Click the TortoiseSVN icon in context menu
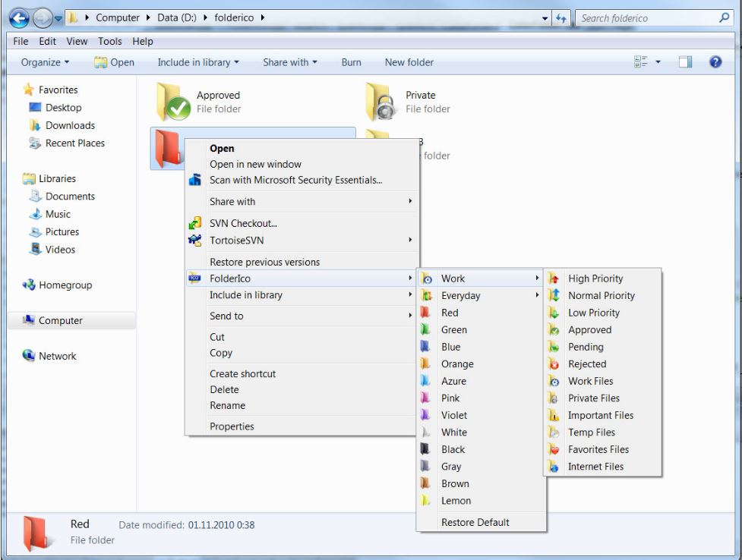This screenshot has height=560, width=742. [194, 241]
